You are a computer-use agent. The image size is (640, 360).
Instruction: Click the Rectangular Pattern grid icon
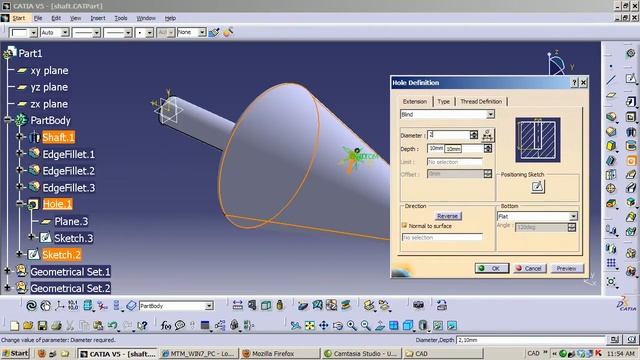coord(611,263)
